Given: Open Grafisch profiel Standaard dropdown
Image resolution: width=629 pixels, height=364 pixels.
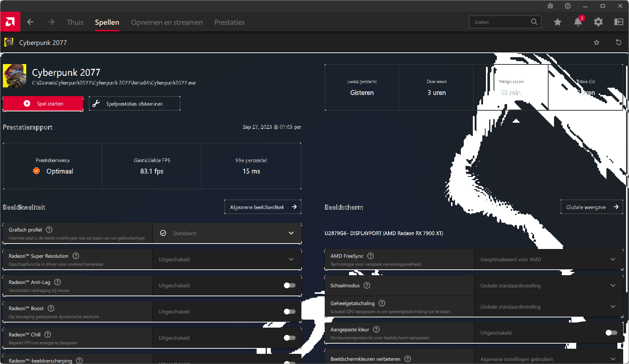Looking at the screenshot, I should pos(227,233).
